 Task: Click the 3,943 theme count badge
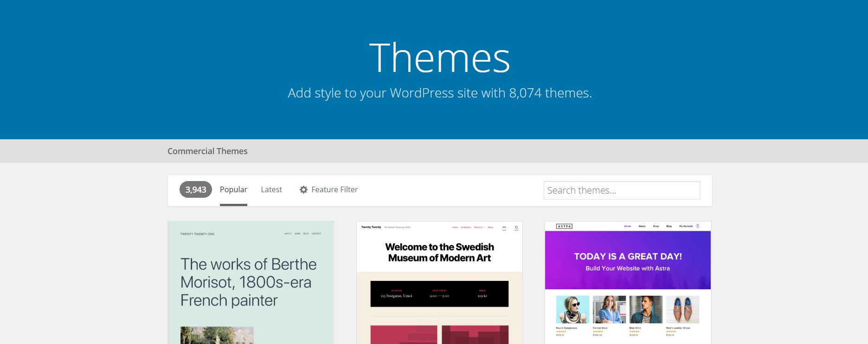tap(196, 189)
